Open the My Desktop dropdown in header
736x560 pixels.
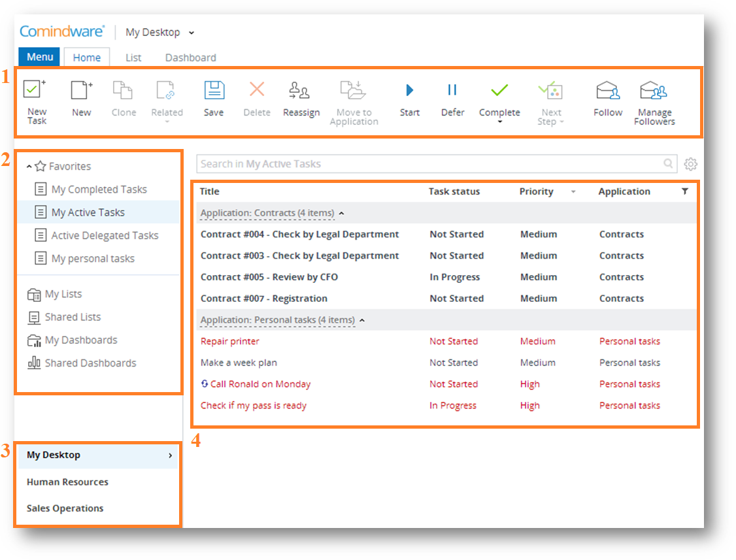click(192, 33)
